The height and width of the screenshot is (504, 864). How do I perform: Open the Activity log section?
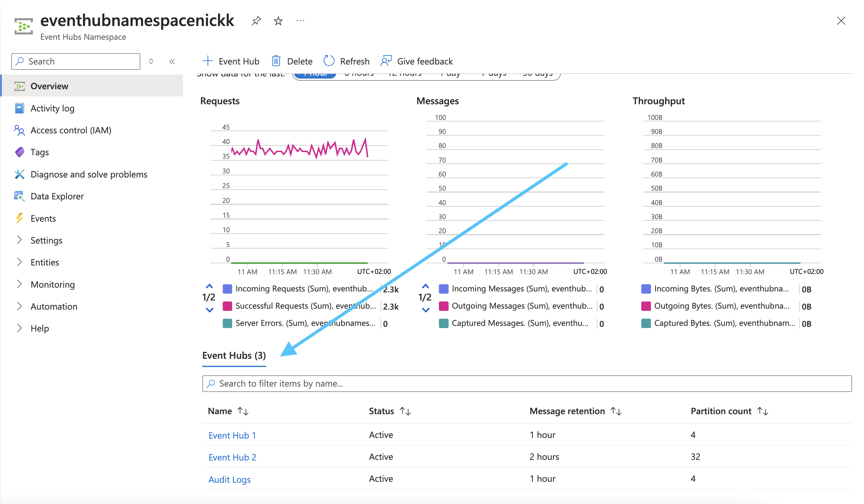point(52,108)
